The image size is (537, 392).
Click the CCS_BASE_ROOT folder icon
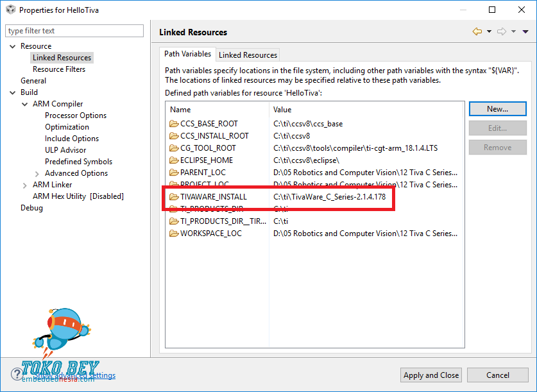click(x=174, y=124)
